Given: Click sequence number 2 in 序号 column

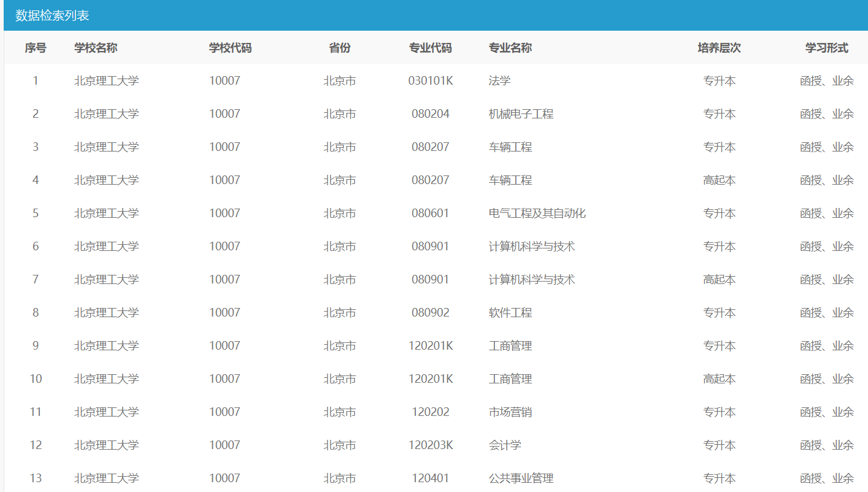Looking at the screenshot, I should pos(36,113).
